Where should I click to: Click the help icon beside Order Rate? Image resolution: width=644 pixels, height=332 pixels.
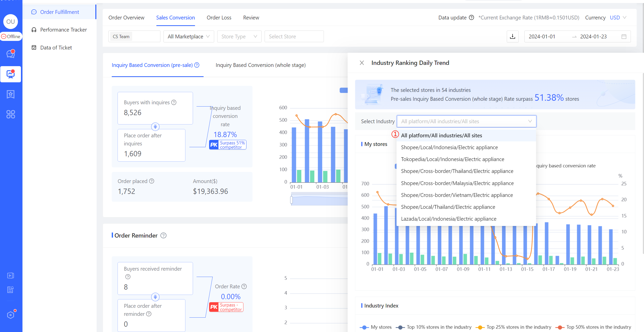pyautogui.click(x=244, y=287)
